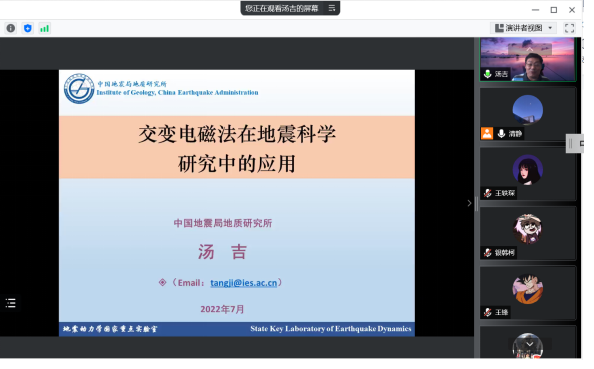The width and height of the screenshot is (594, 369).
Task: Click the view layout icon beside 演讲者视图
Action: (x=499, y=28)
